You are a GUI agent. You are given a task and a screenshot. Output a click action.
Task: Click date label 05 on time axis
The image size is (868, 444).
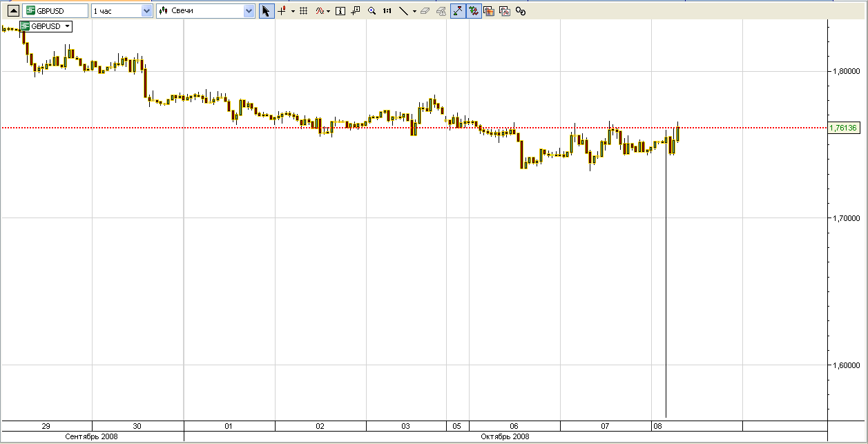tap(457, 426)
